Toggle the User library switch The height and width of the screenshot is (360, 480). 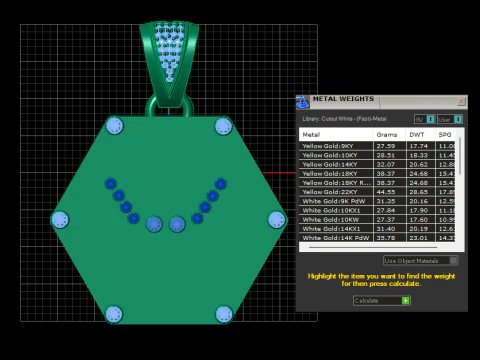coord(450,119)
